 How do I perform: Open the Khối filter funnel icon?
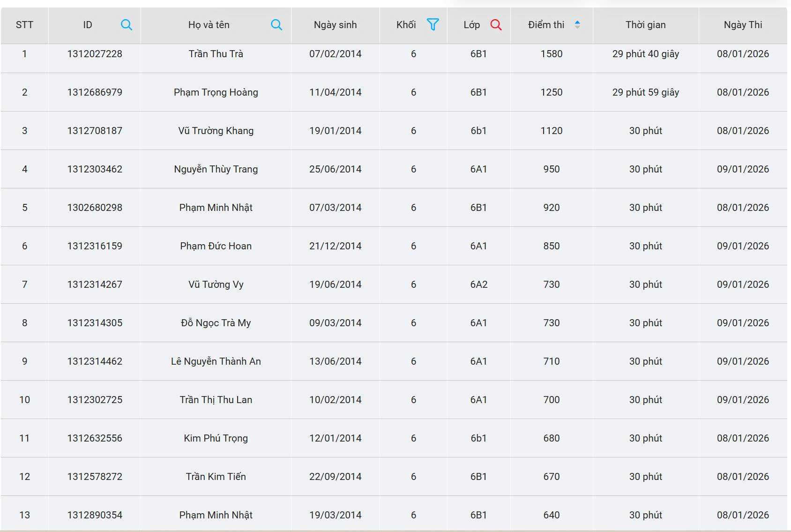pyautogui.click(x=433, y=24)
